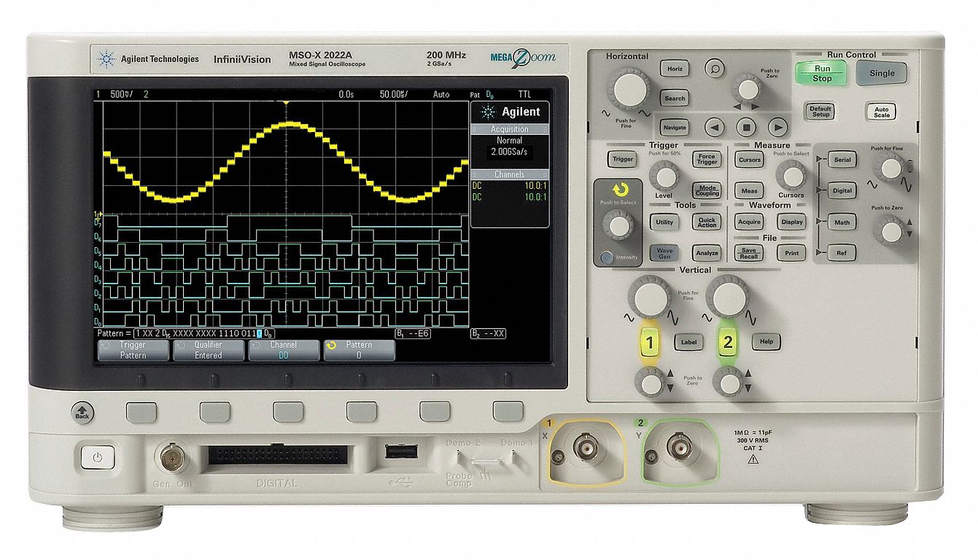Open the Horiz menu button

pyautogui.click(x=675, y=69)
